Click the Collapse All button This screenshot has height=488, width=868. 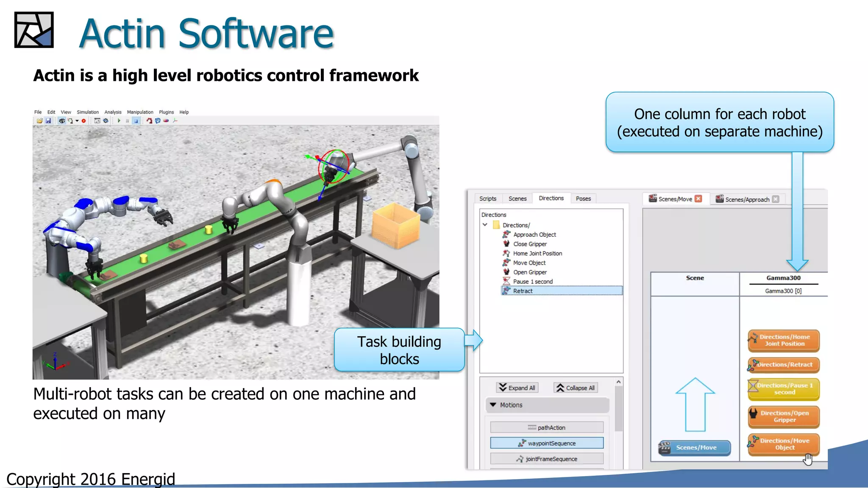point(576,388)
